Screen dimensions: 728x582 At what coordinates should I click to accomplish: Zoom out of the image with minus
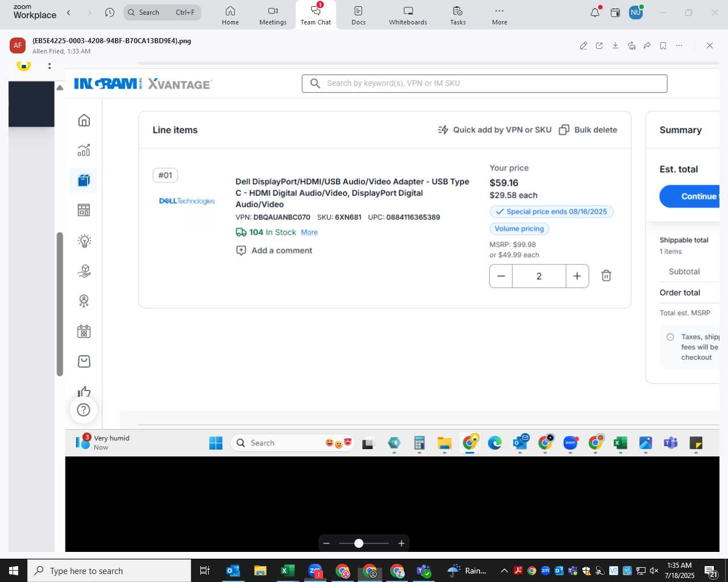pos(326,543)
